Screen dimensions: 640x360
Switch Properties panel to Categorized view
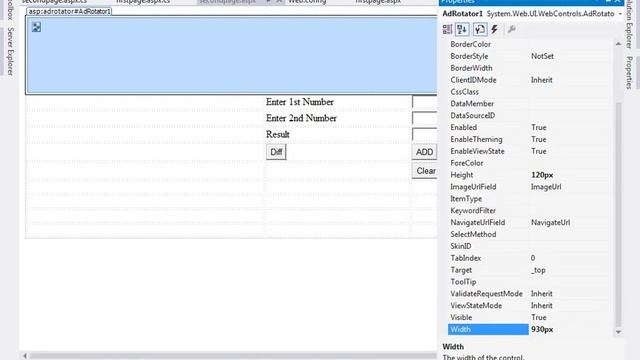pos(447,29)
